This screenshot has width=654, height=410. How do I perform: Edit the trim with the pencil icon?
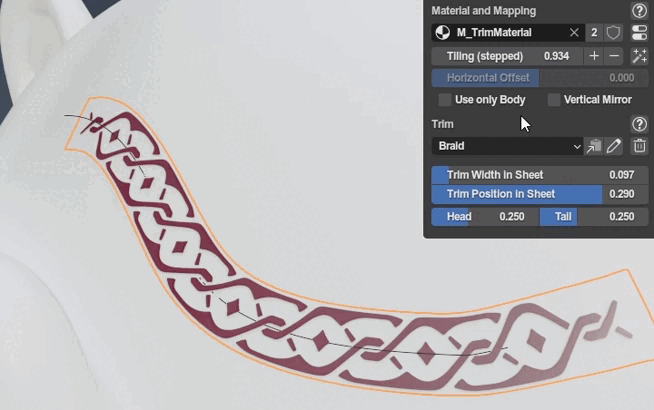click(x=614, y=146)
